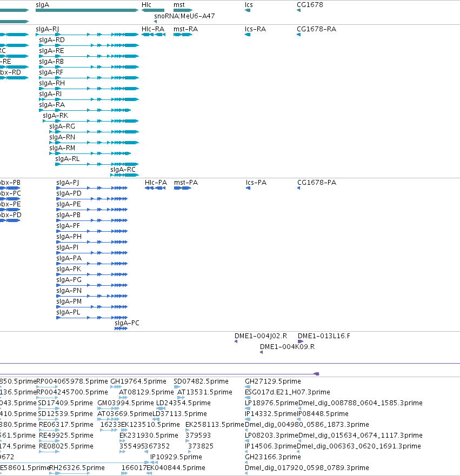The image size is (460, 476).
Task: Click the slgA-RK transcript label
Action: click(56, 116)
